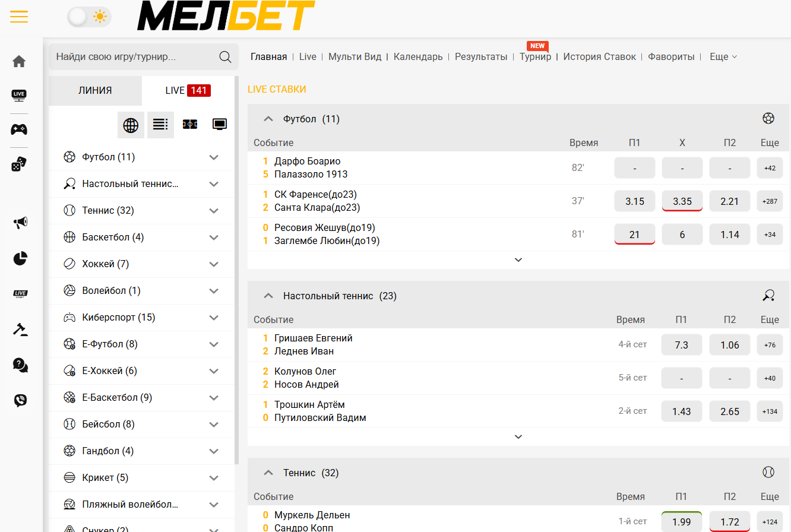Bet on draw odds 3.35

682,201
